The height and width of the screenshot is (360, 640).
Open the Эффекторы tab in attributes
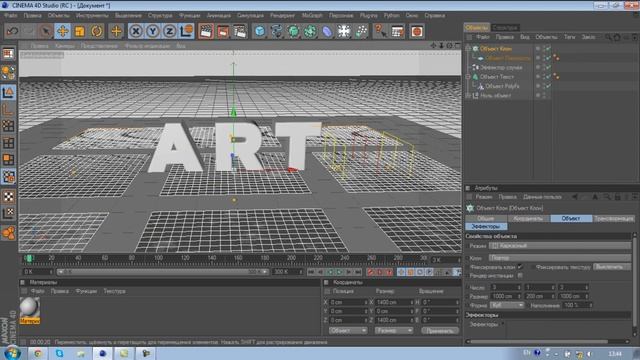(486, 226)
